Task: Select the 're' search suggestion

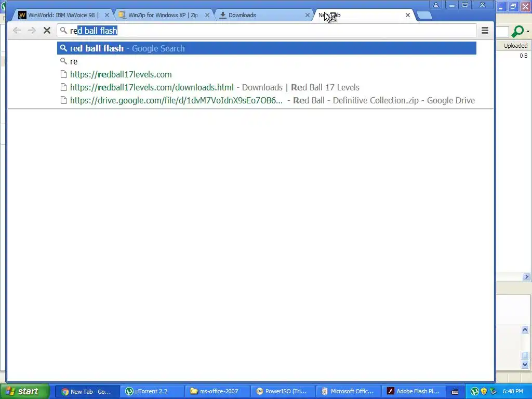Action: (x=267, y=61)
